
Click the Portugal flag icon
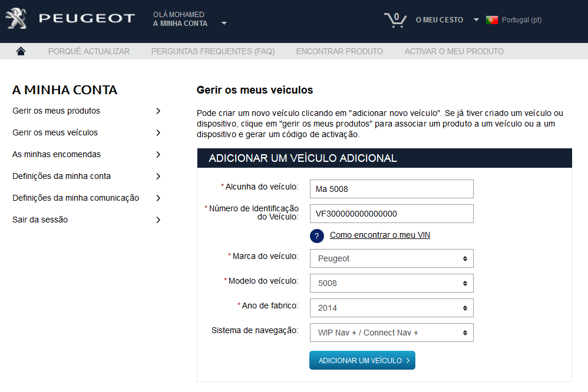tap(491, 20)
